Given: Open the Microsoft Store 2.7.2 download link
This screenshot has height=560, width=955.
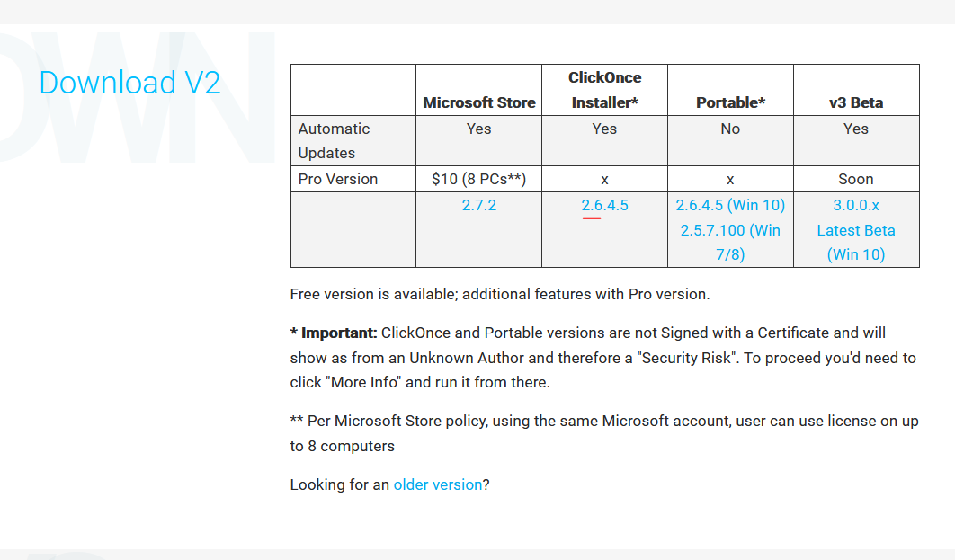Looking at the screenshot, I should pyautogui.click(x=478, y=205).
